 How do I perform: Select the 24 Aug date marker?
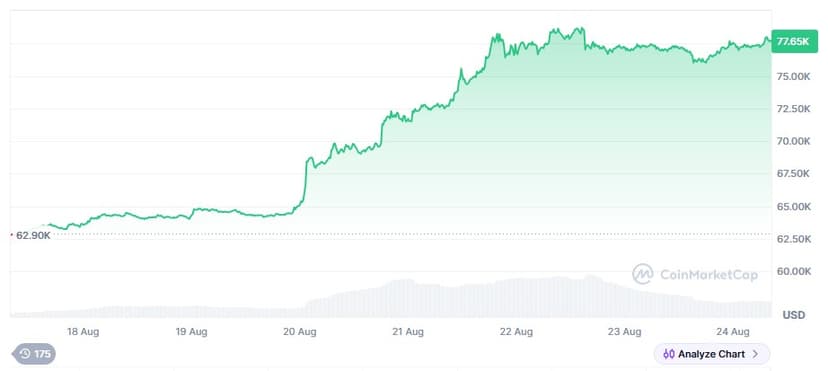click(x=732, y=332)
